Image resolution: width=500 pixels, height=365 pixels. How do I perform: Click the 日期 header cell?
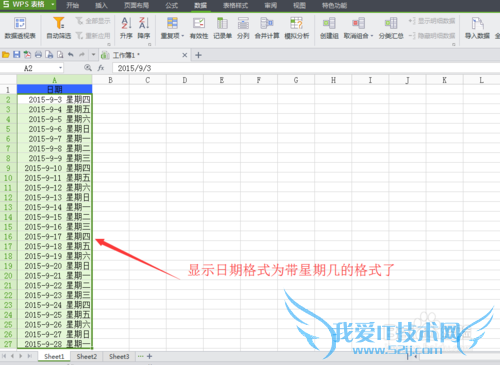point(54,89)
